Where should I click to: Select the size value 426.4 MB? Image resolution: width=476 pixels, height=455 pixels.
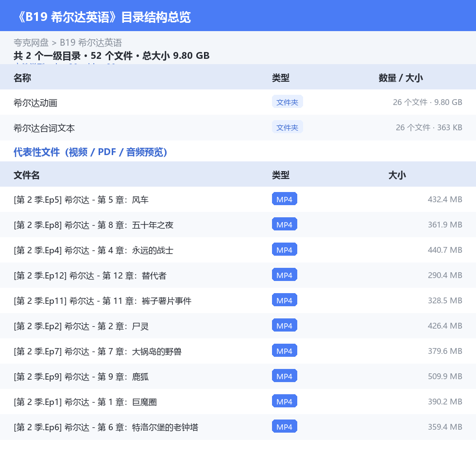[x=445, y=325]
